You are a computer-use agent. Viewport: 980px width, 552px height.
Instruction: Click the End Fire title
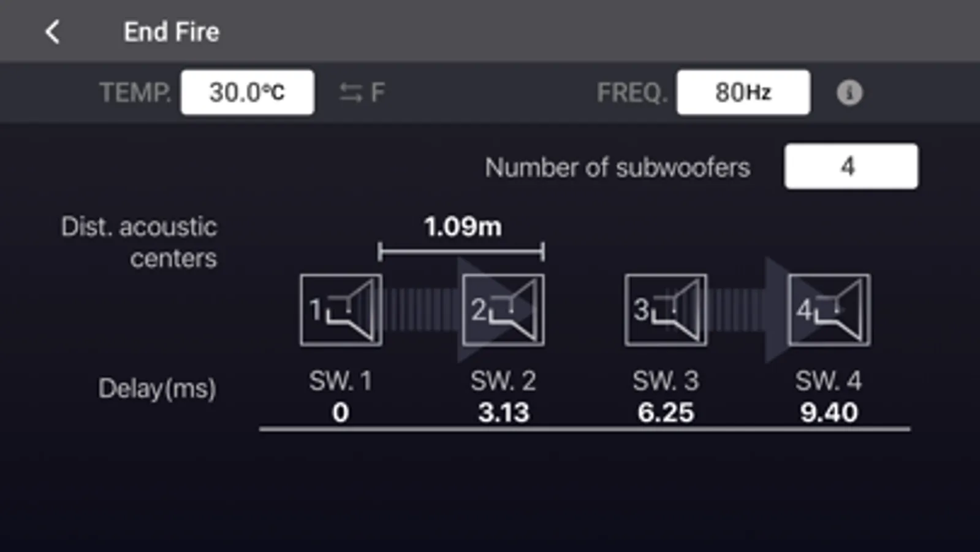[x=172, y=32]
